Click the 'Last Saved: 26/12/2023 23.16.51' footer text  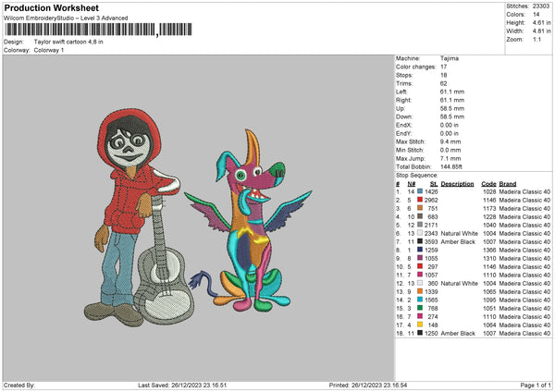point(182,385)
